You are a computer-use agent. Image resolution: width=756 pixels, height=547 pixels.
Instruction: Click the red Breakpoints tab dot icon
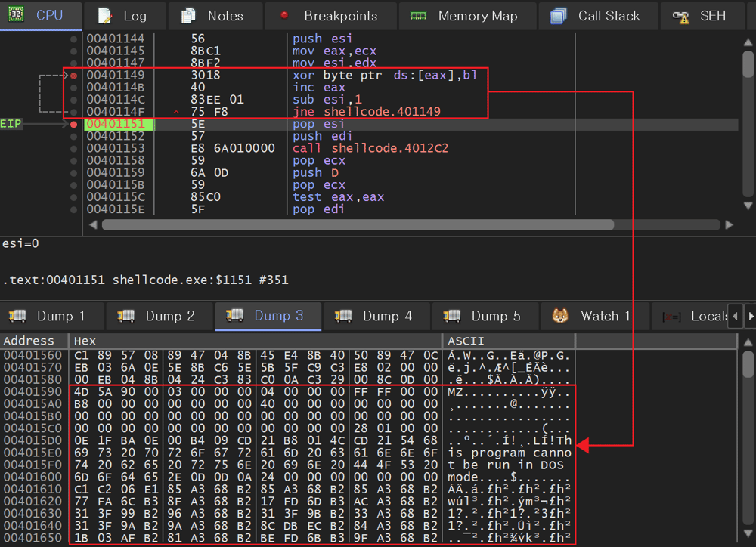click(x=284, y=15)
